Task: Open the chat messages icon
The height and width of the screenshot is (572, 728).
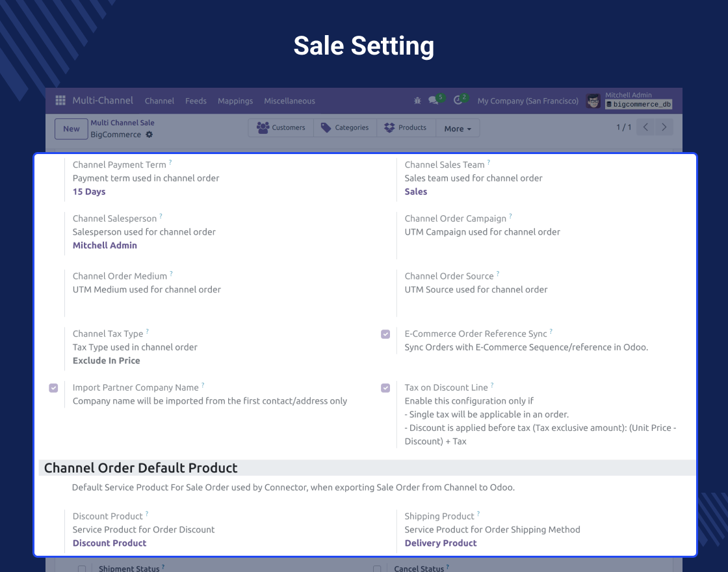Action: (433, 100)
